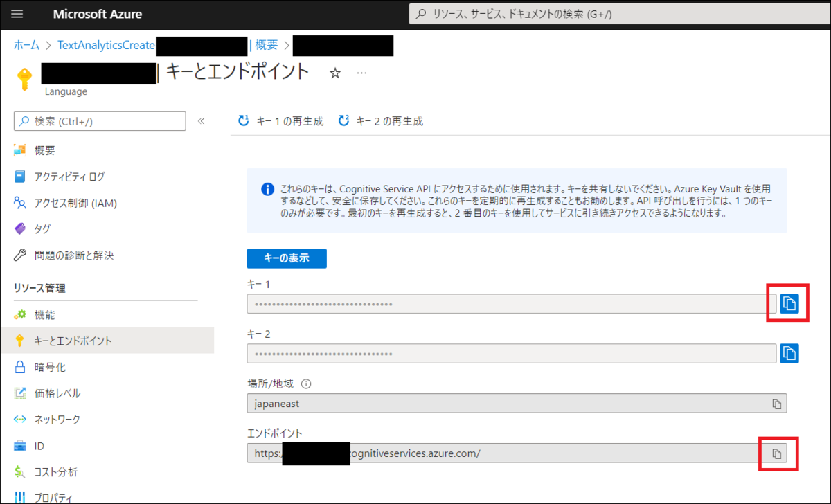This screenshot has height=504, width=831.
Task: Select キーとエンドポイント in the sidebar
Action: pyautogui.click(x=107, y=341)
